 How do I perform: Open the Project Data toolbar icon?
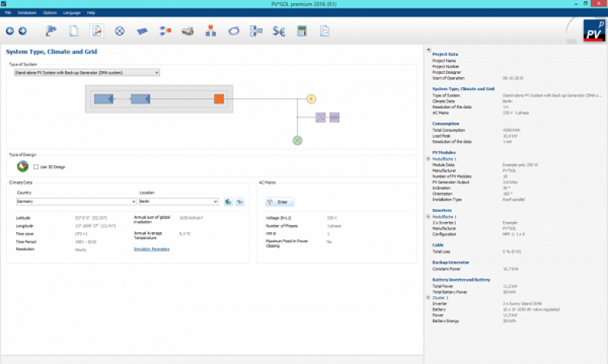click(x=74, y=31)
